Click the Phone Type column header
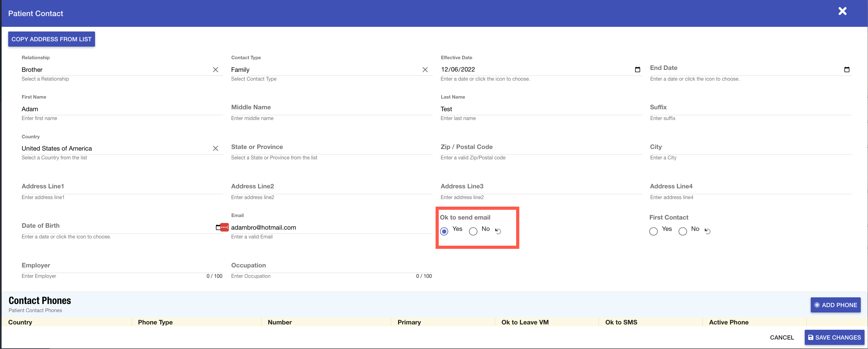The width and height of the screenshot is (868, 349). [x=155, y=322]
